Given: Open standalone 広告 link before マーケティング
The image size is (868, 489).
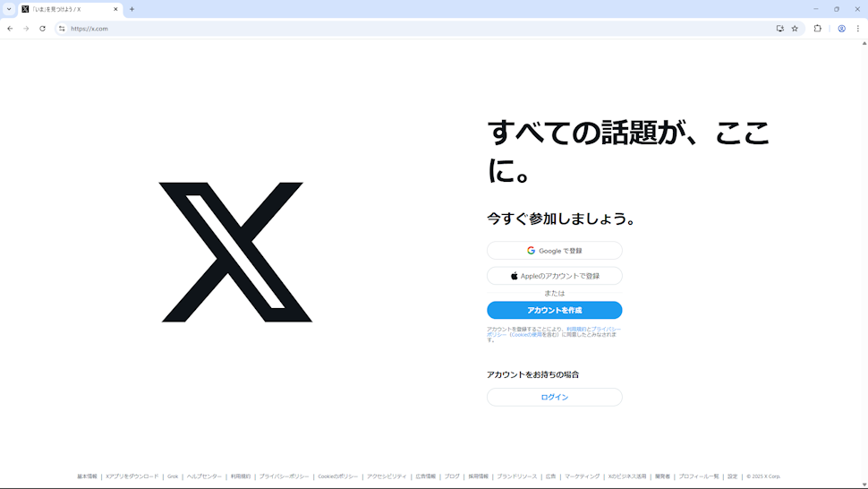Looking at the screenshot, I should (x=551, y=476).
